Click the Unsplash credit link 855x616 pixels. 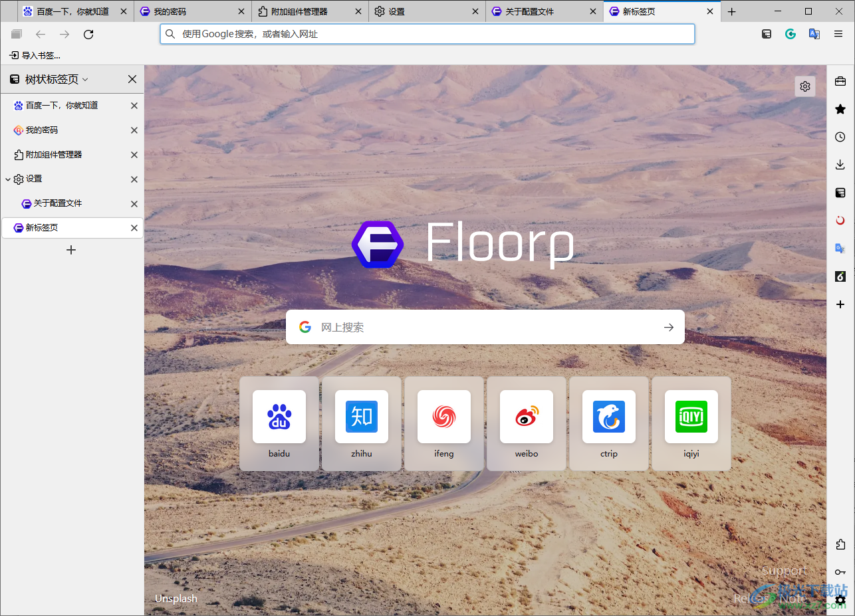[x=176, y=598]
